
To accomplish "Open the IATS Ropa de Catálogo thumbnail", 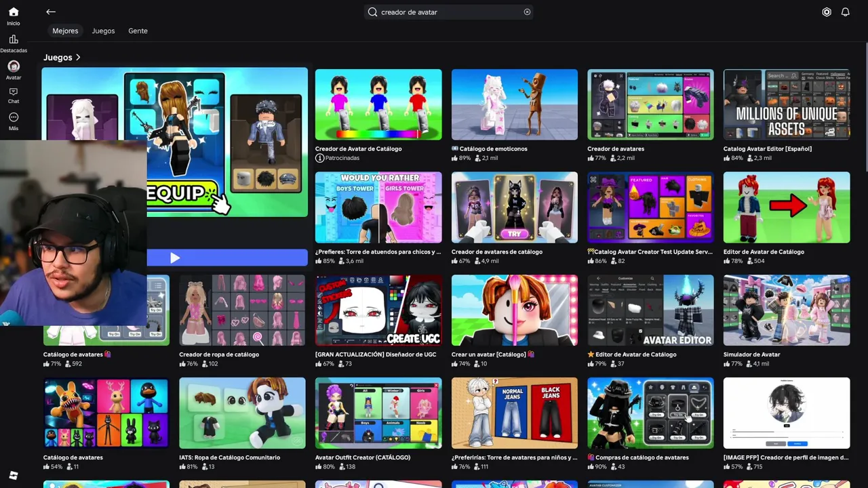I will coord(242,413).
